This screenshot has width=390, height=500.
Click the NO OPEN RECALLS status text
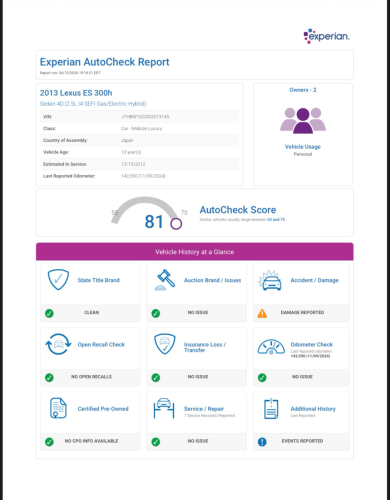coord(91,377)
